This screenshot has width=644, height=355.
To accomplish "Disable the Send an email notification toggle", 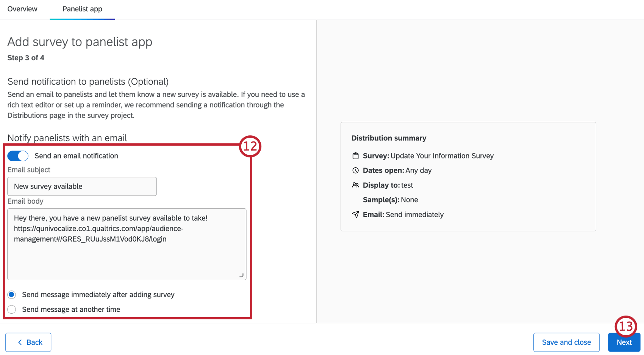I will click(x=17, y=156).
